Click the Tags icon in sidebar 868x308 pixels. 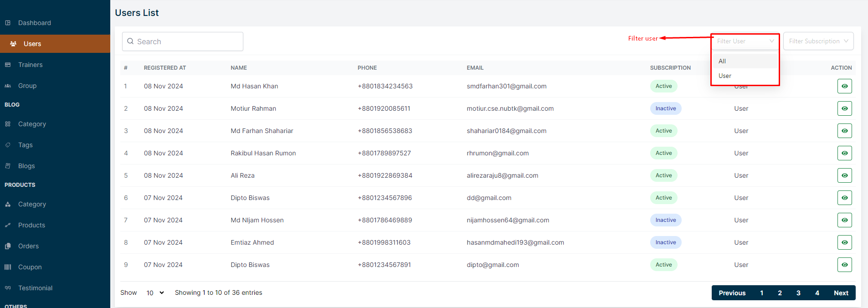(x=8, y=145)
